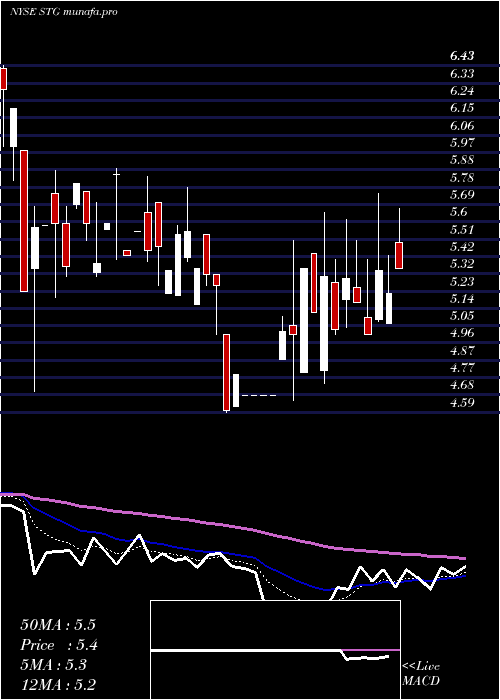Click the 4.87 price axis label
The image size is (500, 700).
(x=462, y=350)
